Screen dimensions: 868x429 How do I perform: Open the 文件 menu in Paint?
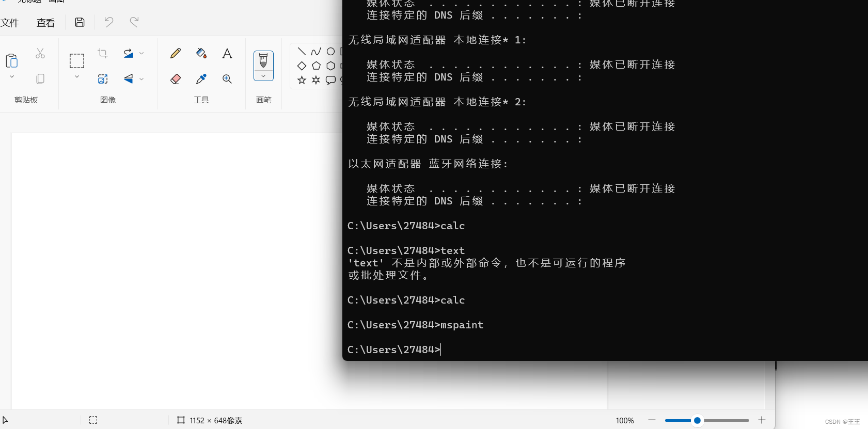(9, 23)
